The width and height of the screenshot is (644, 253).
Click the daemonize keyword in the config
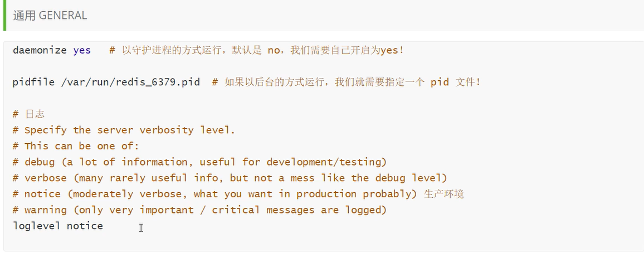pos(39,50)
